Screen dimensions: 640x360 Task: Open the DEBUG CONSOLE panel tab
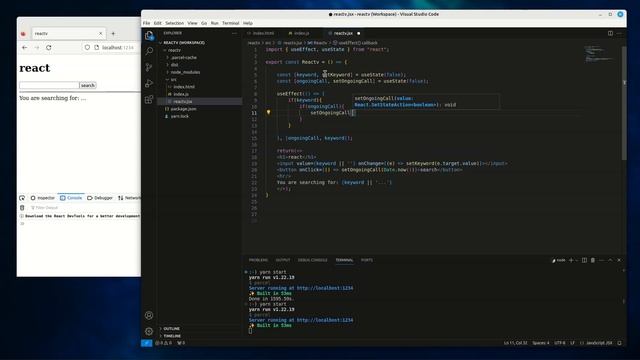point(312,260)
